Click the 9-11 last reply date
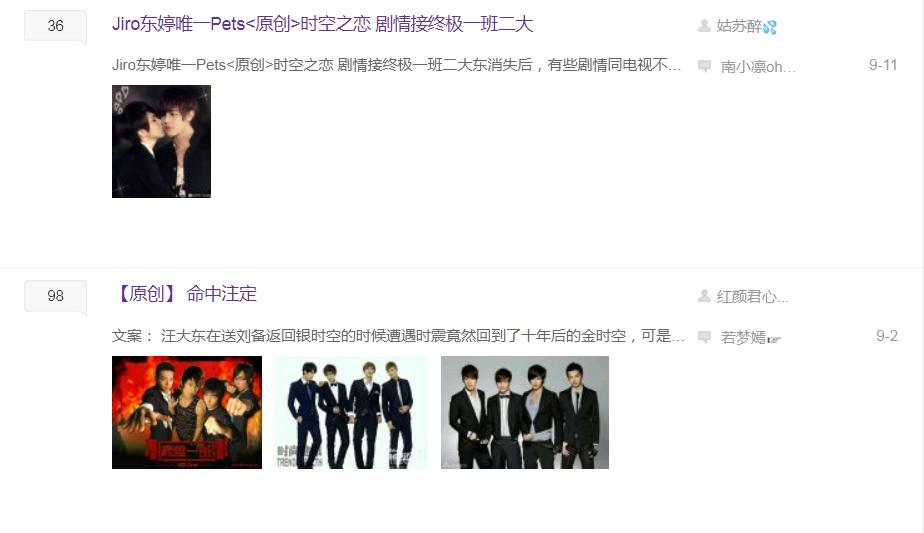The height and width of the screenshot is (533, 924). (883, 65)
